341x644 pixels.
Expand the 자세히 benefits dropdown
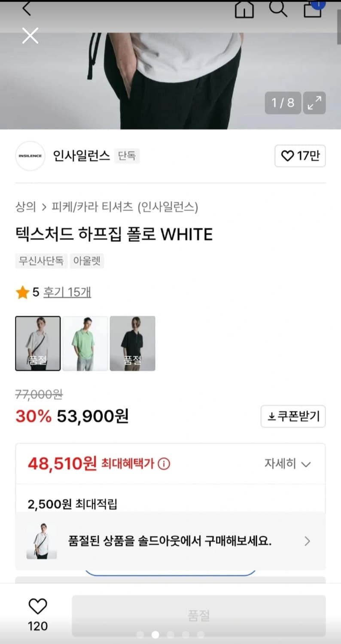pos(287,464)
